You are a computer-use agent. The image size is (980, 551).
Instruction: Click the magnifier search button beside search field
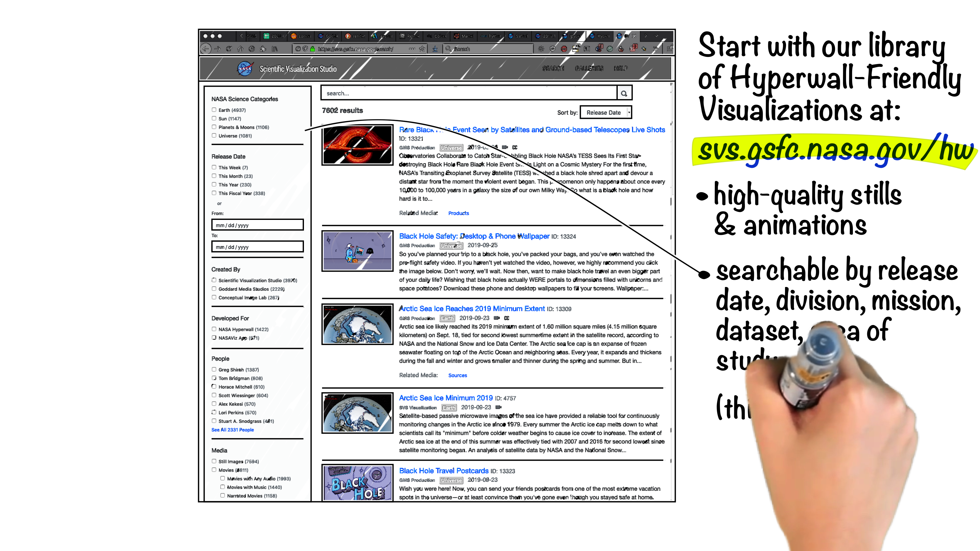point(624,93)
